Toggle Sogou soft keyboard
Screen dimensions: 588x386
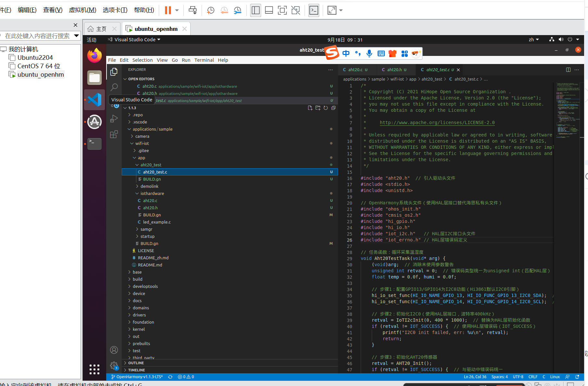click(x=381, y=53)
